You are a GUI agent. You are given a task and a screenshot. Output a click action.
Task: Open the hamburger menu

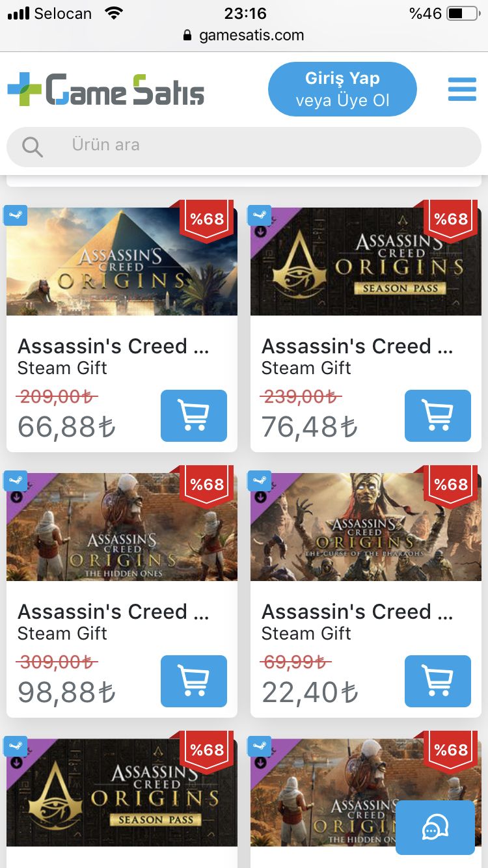tap(462, 89)
